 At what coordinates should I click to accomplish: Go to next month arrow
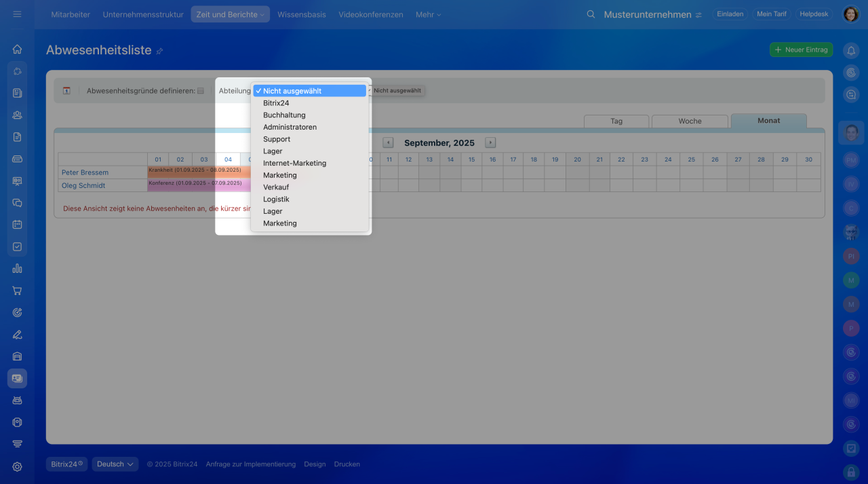(490, 143)
